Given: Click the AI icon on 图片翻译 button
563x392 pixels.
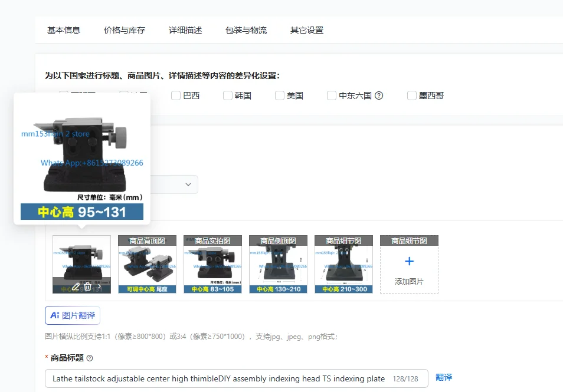Looking at the screenshot, I should tap(54, 315).
